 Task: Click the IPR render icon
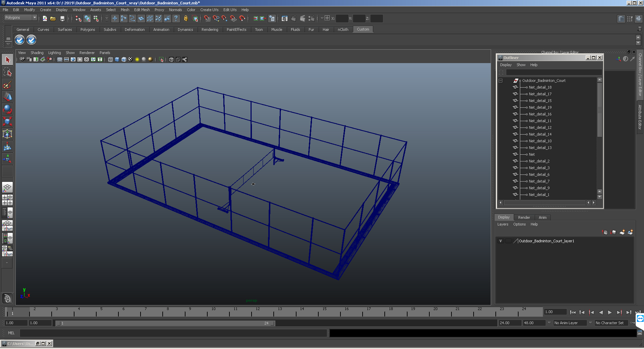click(x=303, y=18)
